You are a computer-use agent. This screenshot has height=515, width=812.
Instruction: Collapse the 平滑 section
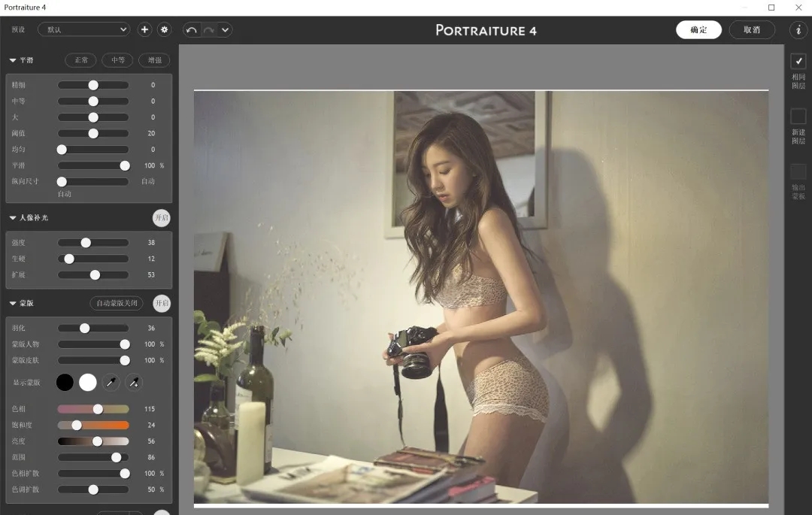click(13, 60)
